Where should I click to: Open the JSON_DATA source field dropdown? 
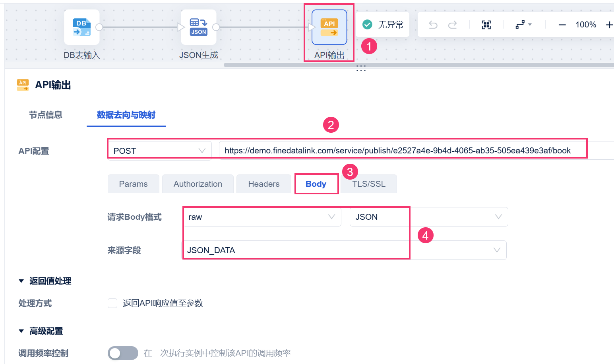344,250
